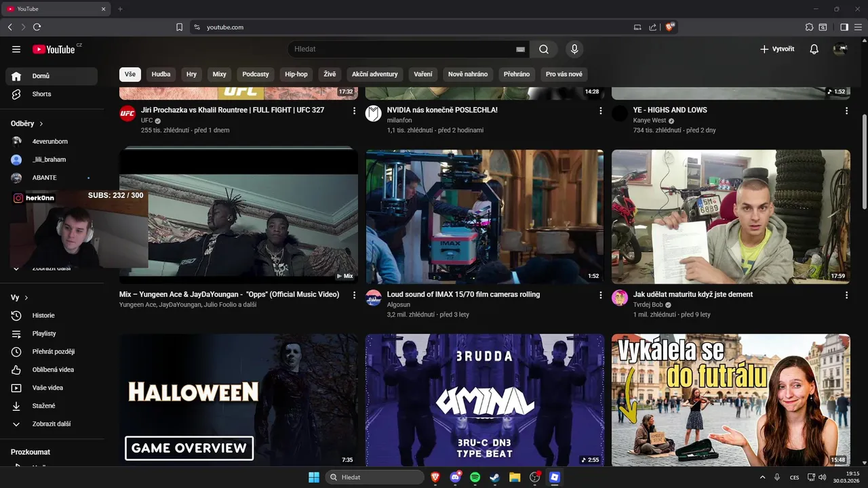The height and width of the screenshot is (488, 868).
Task: Open Spotify from the taskbar
Action: pos(475,477)
